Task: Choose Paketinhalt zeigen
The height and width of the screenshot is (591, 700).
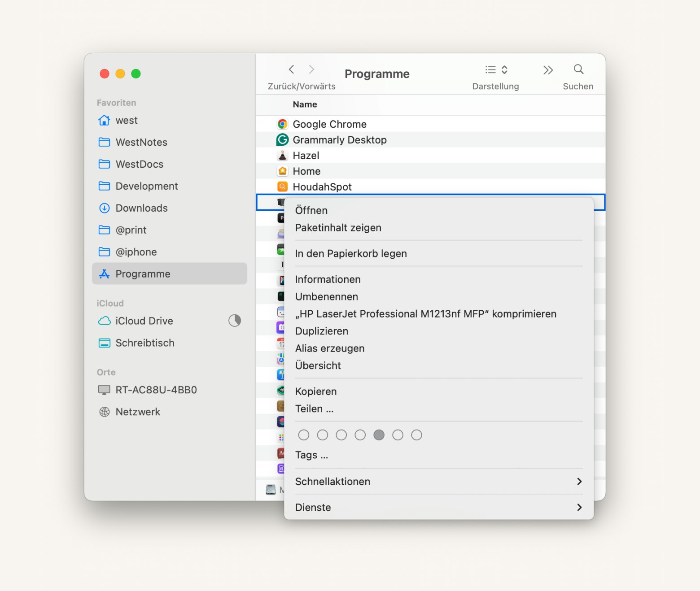Action: pyautogui.click(x=439, y=228)
